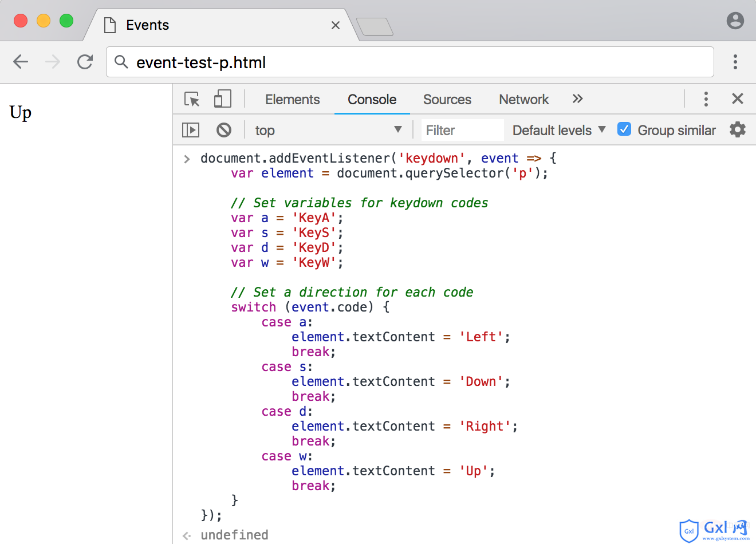Click the macOS green zoom button
This screenshot has width=756, height=544.
point(66,21)
